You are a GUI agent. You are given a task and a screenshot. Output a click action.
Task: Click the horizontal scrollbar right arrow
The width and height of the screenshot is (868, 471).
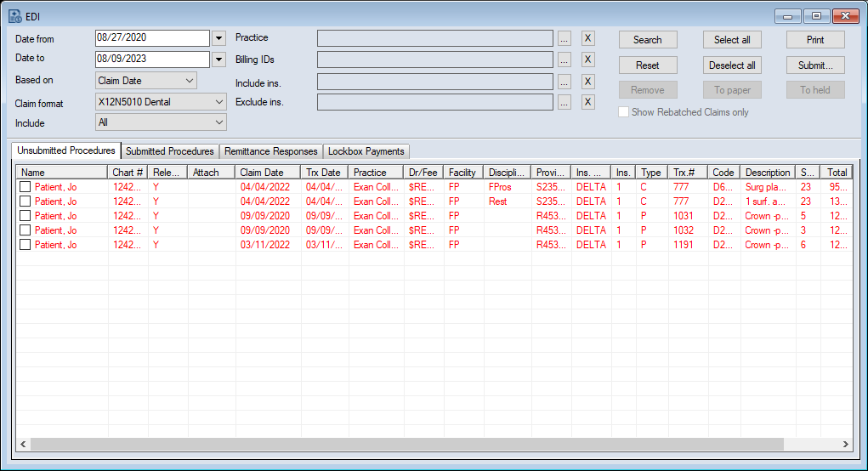845,445
